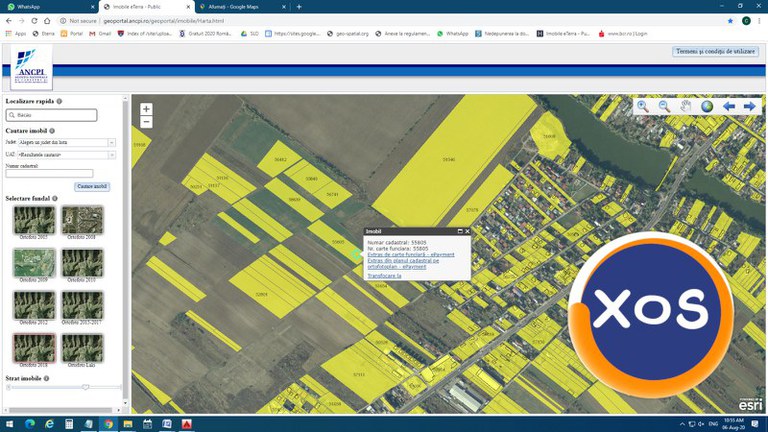Open info icon beside Selectare fundal

(55, 198)
